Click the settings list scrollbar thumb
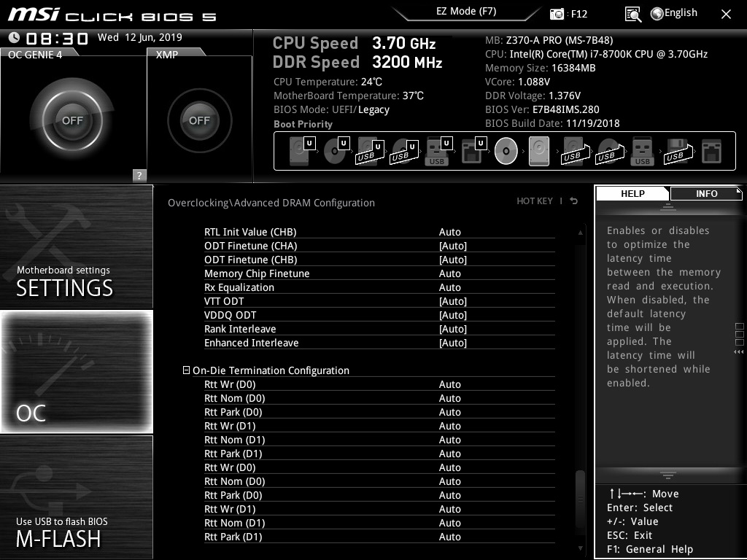Image resolution: width=747 pixels, height=560 pixels. click(x=580, y=498)
